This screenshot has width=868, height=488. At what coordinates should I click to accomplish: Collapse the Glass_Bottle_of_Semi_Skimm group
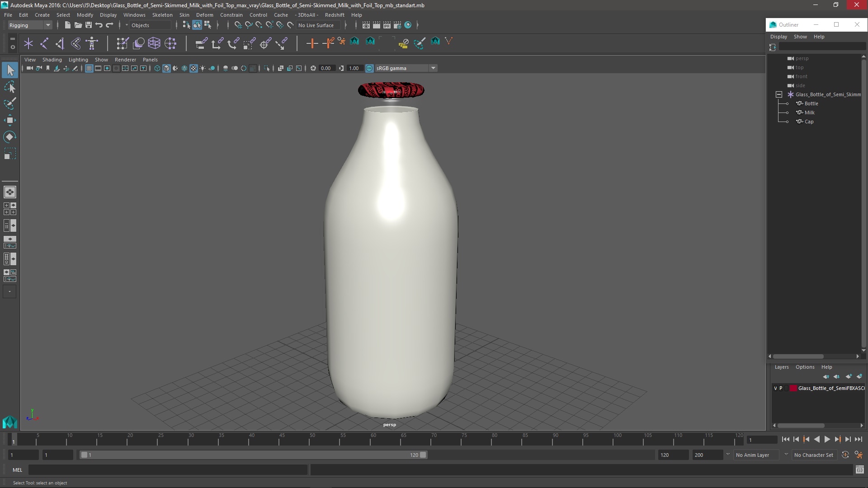tap(779, 94)
